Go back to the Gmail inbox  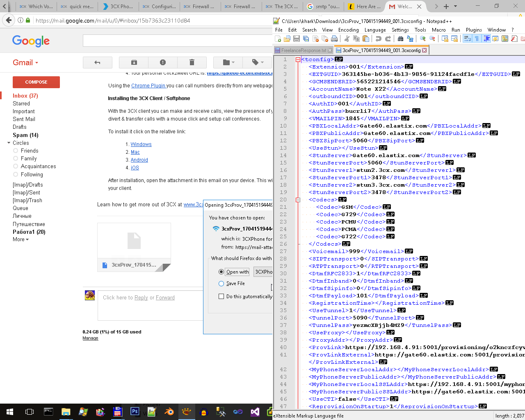(x=97, y=62)
